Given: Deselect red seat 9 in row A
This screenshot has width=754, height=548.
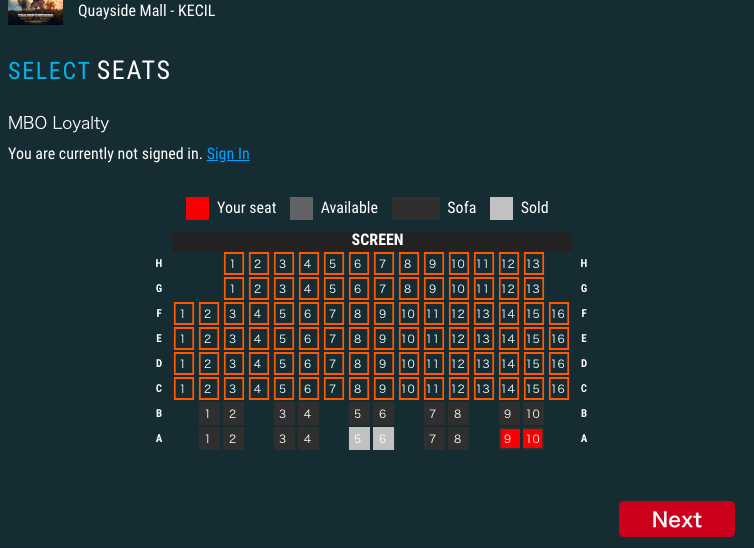Looking at the screenshot, I should click(509, 438).
